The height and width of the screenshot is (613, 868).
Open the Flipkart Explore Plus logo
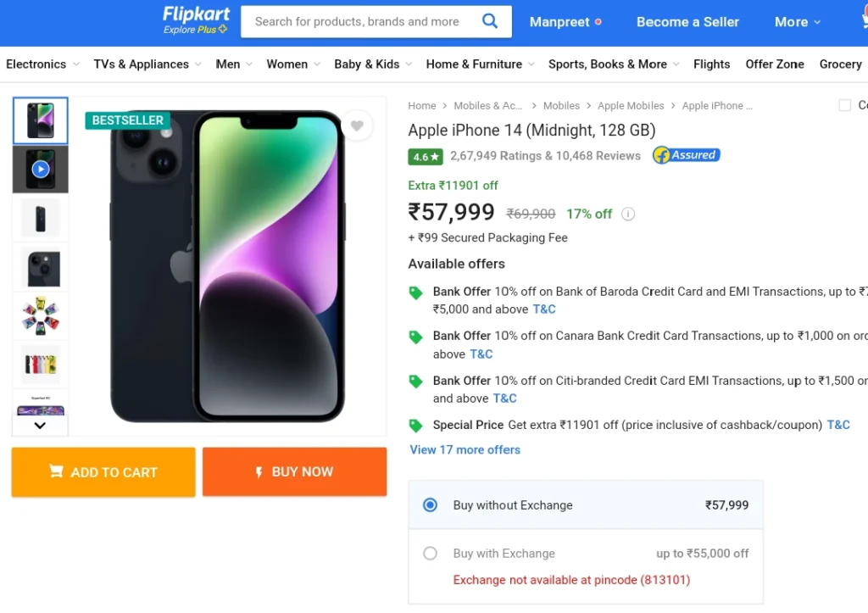pos(196,20)
